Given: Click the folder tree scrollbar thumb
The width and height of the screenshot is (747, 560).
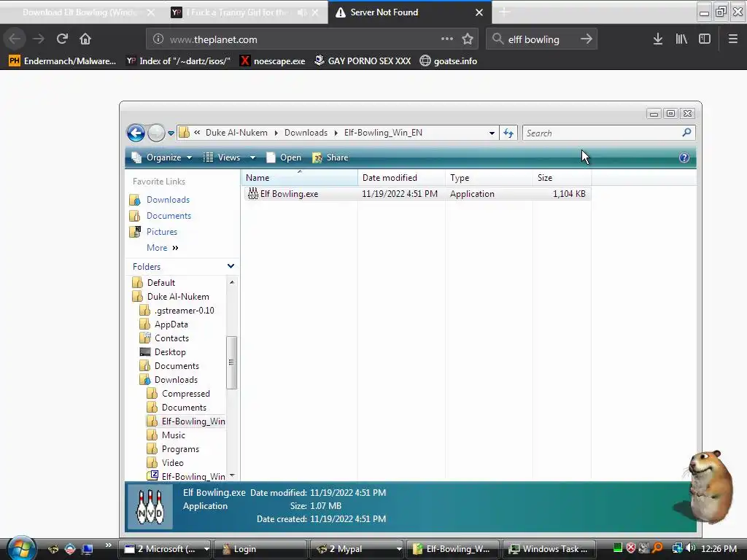Looking at the screenshot, I should pos(231,362).
